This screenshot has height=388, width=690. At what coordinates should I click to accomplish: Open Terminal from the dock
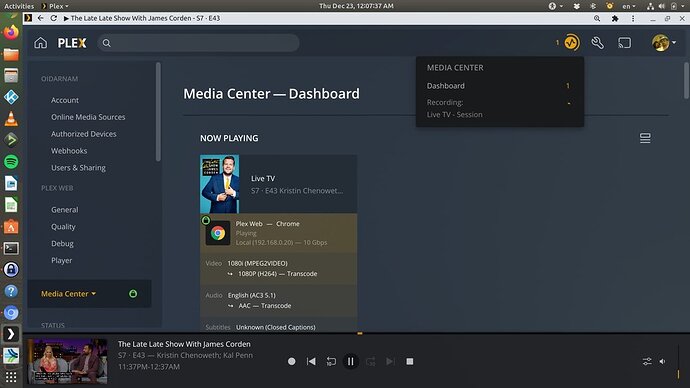[11, 248]
